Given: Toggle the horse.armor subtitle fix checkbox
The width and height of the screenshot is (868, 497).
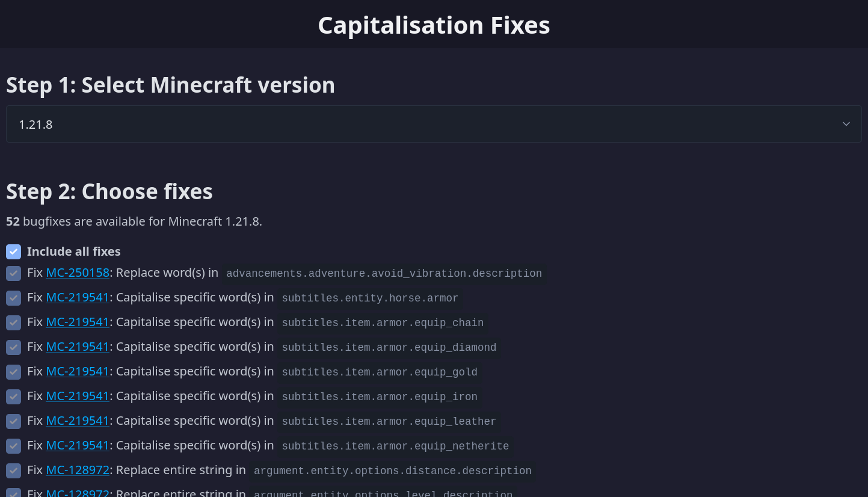Looking at the screenshot, I should point(13,298).
